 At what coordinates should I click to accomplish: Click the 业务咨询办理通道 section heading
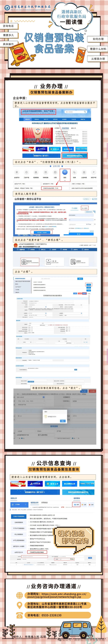tap(53, 586)
